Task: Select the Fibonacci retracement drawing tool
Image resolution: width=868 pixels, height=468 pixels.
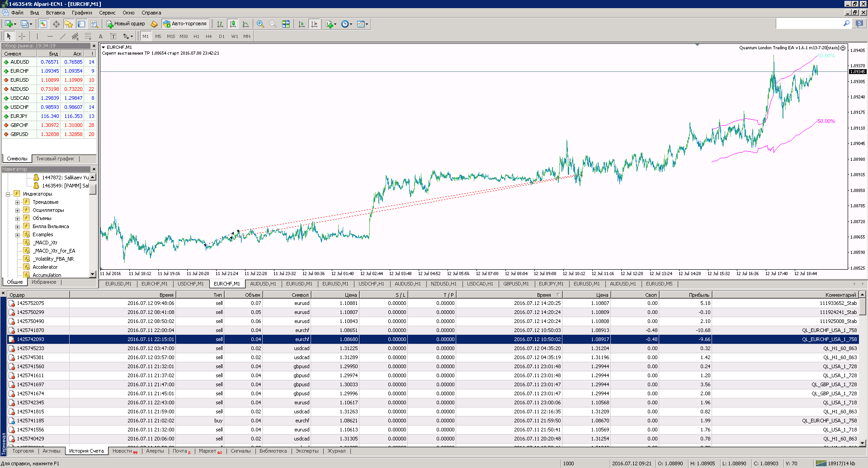Action: (88, 36)
